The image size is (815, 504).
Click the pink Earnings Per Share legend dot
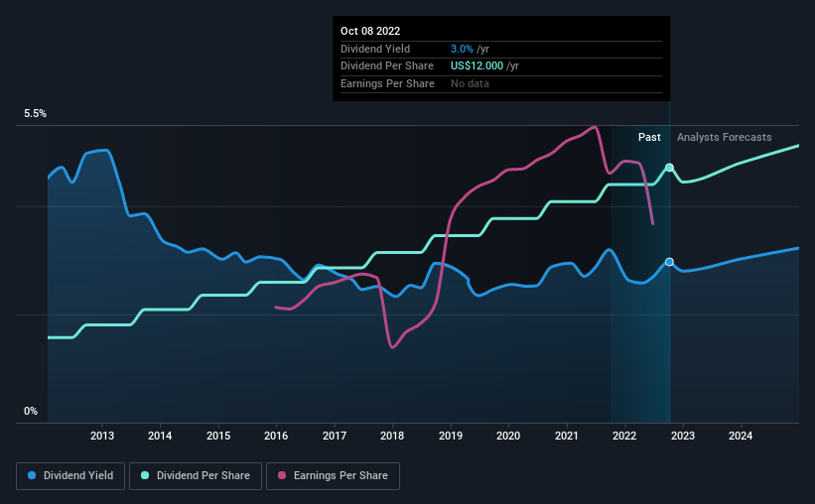pyautogui.click(x=282, y=475)
